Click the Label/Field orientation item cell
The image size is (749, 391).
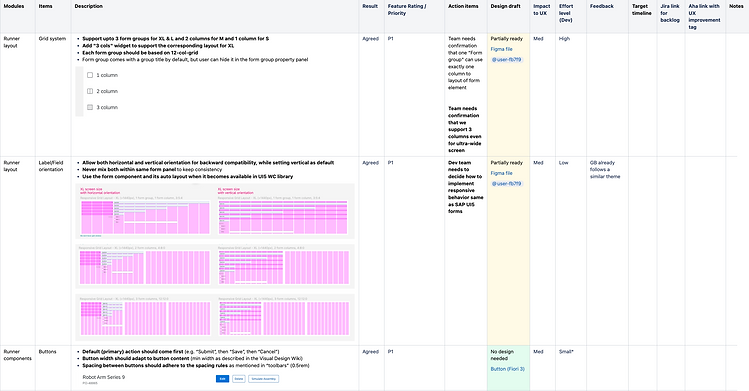pos(51,166)
